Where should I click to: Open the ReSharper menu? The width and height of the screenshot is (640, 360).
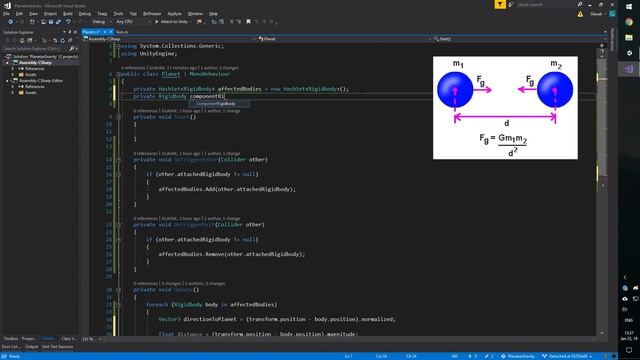tap(152, 14)
